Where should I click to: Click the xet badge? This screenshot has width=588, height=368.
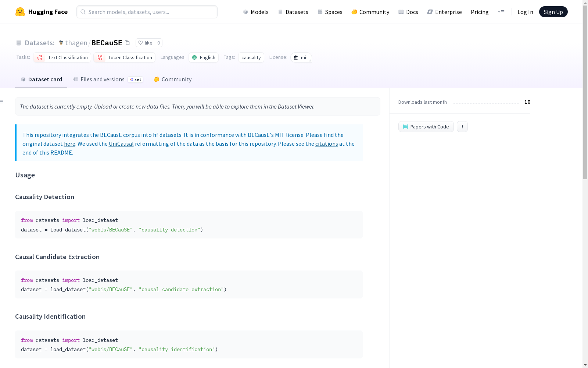(135, 79)
